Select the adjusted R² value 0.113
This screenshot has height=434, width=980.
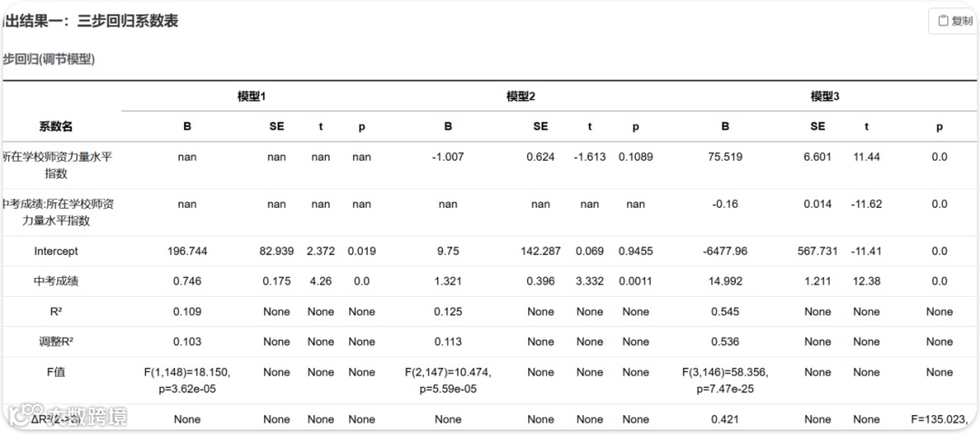tap(448, 341)
